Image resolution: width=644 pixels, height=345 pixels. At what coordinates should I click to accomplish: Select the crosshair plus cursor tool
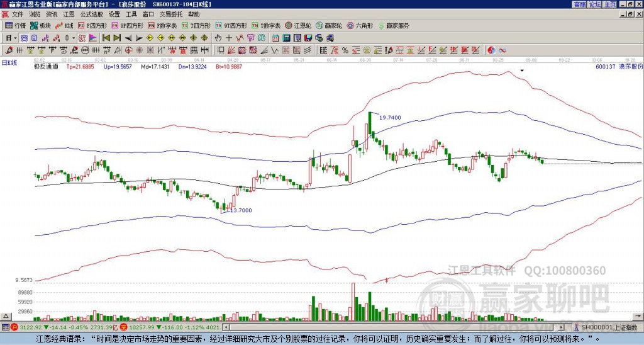click(229, 38)
